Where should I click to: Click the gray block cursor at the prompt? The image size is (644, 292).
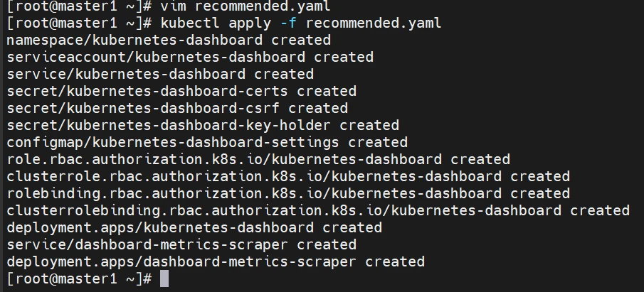click(x=164, y=279)
